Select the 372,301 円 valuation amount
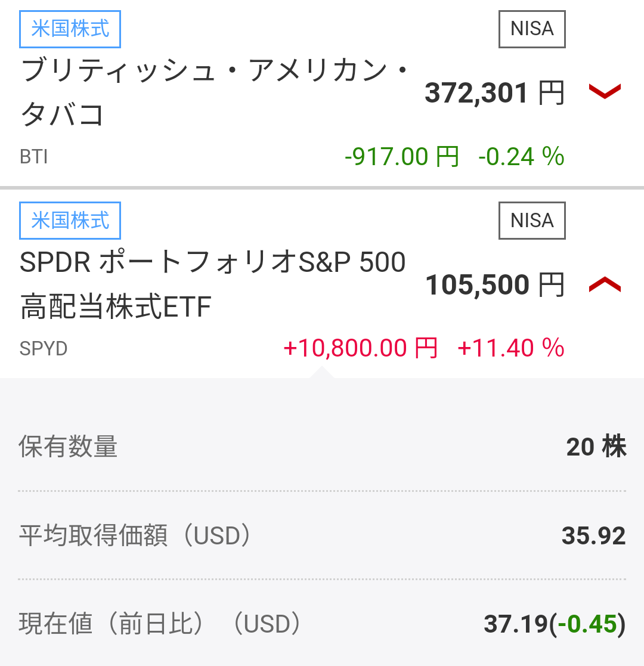 click(x=494, y=92)
